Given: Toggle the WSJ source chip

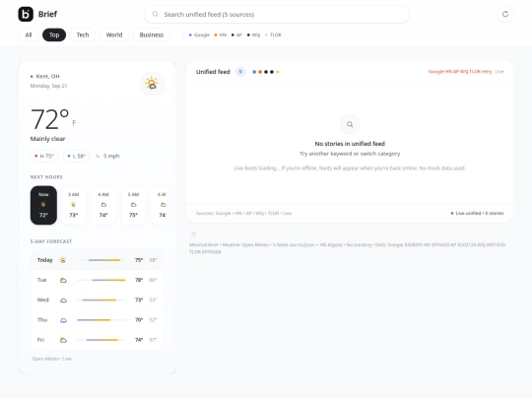Looking at the screenshot, I should click(254, 34).
